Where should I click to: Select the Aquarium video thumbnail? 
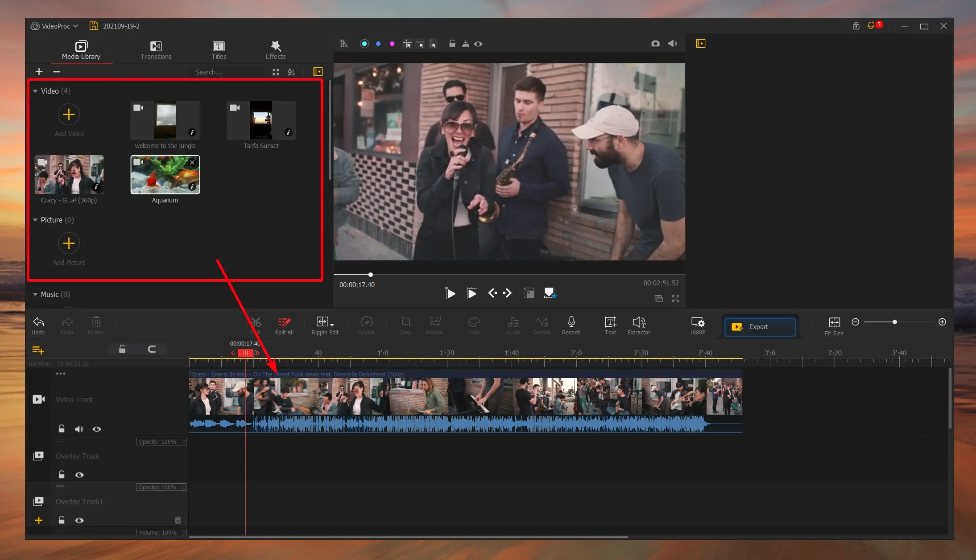click(165, 174)
